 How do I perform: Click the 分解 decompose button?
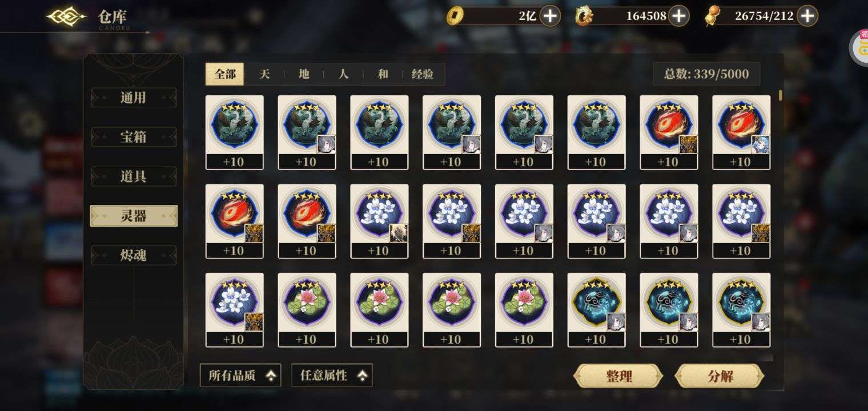tap(720, 376)
